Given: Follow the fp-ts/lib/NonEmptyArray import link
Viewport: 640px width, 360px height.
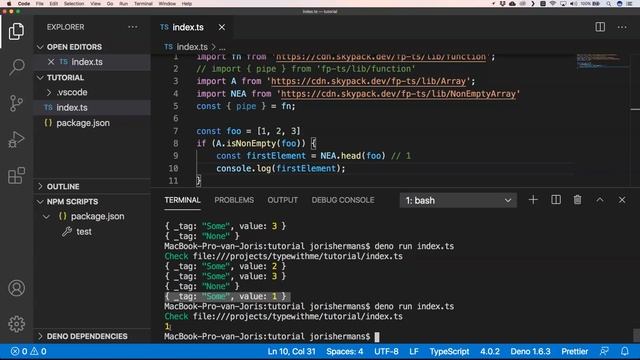Looking at the screenshot, I should (398, 94).
